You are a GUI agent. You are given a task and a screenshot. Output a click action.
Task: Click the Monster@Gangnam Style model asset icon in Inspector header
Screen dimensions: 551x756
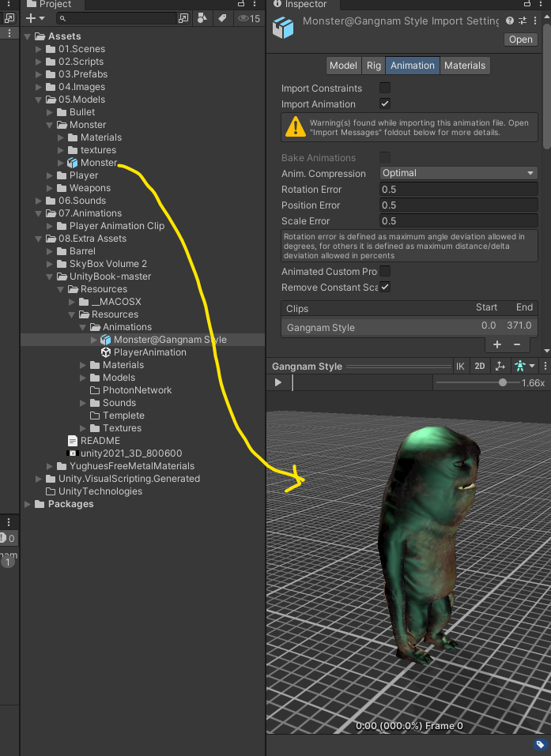(x=283, y=28)
